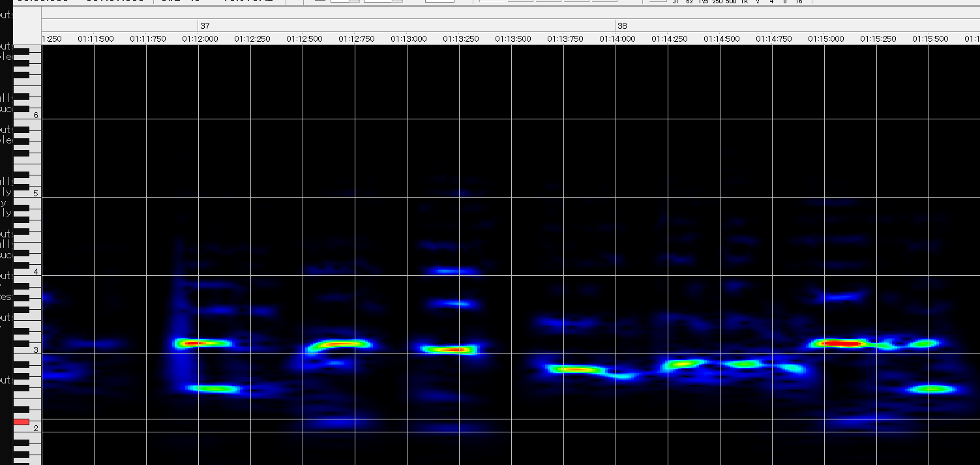Jump to 01:12:500 on the time ruler
Screen dimensions: 980x465
[304, 39]
